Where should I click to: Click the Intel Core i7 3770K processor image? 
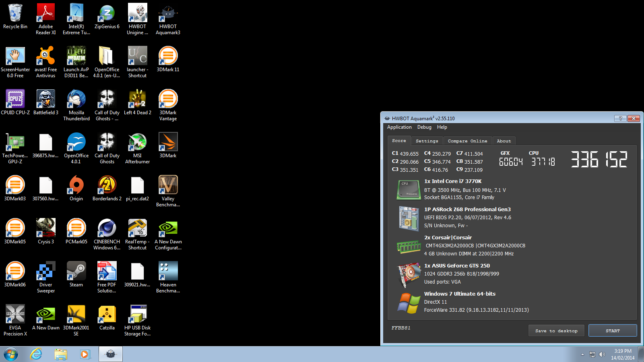click(409, 189)
